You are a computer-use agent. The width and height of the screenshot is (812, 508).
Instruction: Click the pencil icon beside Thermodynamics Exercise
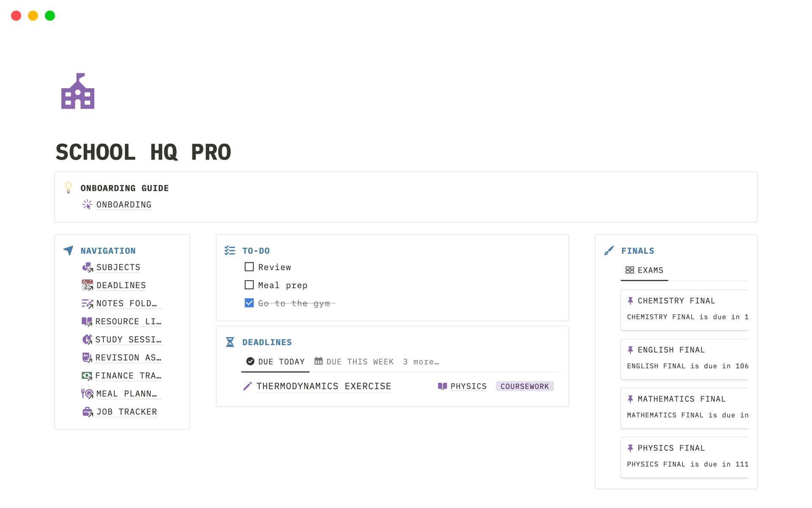point(247,386)
